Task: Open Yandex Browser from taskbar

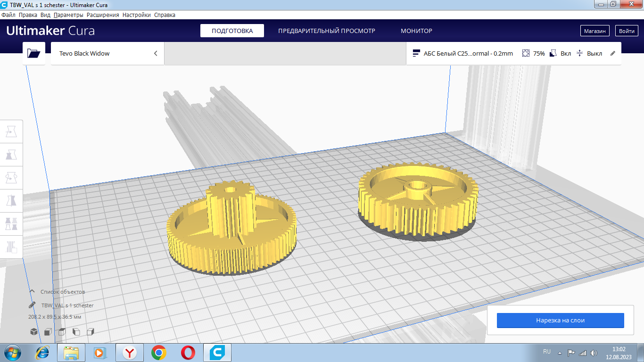Action: [130, 352]
